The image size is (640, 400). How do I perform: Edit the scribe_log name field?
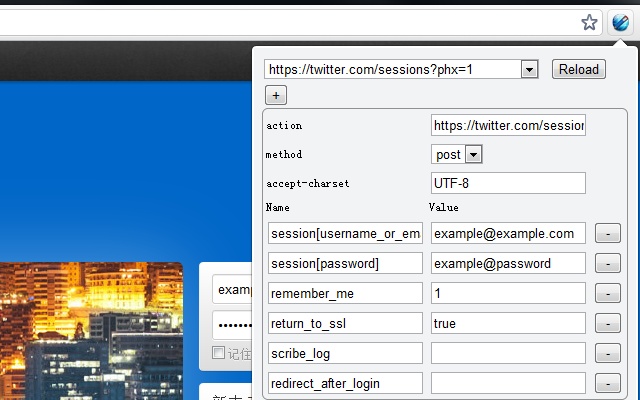point(345,353)
